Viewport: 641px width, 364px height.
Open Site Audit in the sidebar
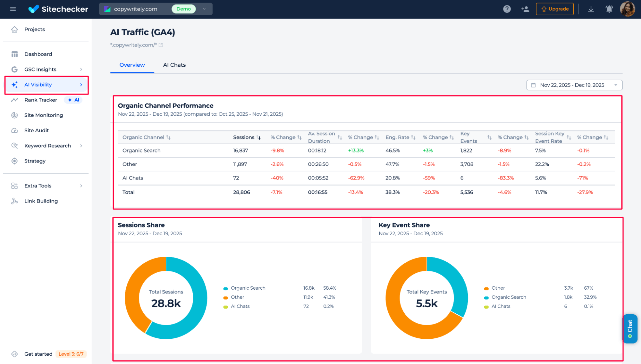pyautogui.click(x=37, y=130)
